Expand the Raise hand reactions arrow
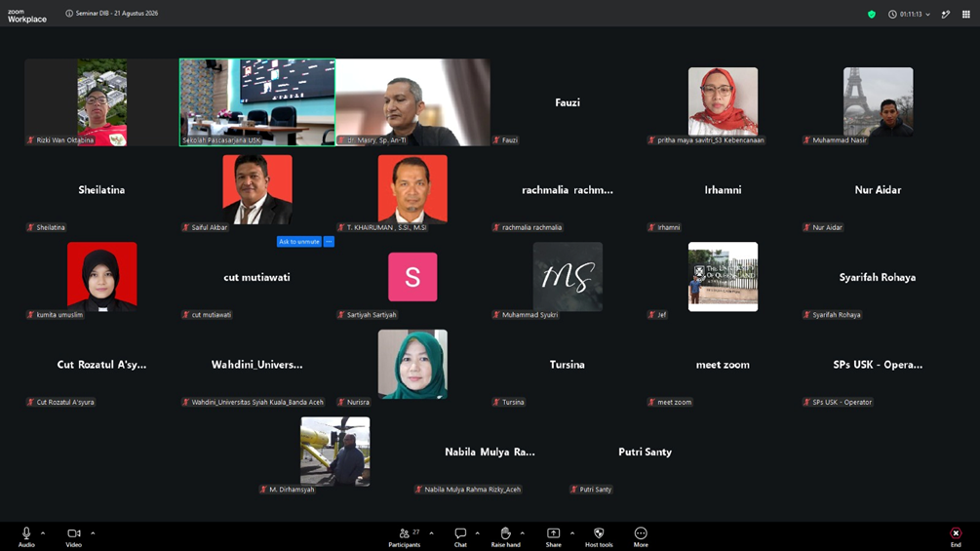Image resolution: width=980 pixels, height=551 pixels. (x=523, y=532)
